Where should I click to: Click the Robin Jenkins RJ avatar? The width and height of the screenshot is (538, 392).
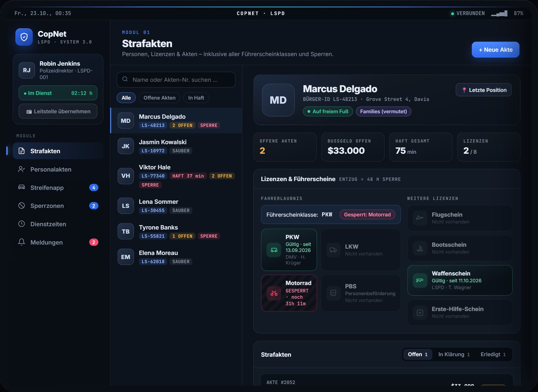pyautogui.click(x=27, y=70)
